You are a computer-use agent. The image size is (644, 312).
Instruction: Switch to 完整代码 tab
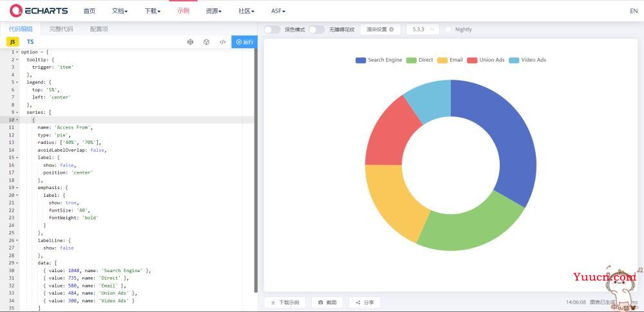point(61,29)
